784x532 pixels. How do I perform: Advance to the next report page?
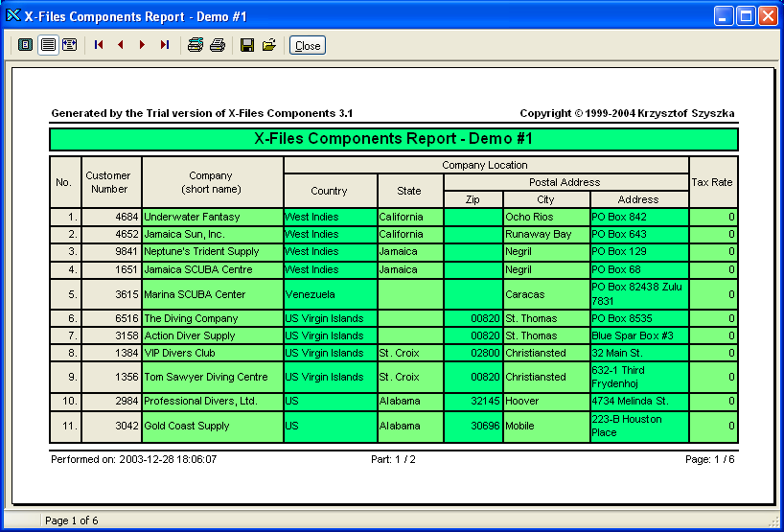point(142,45)
